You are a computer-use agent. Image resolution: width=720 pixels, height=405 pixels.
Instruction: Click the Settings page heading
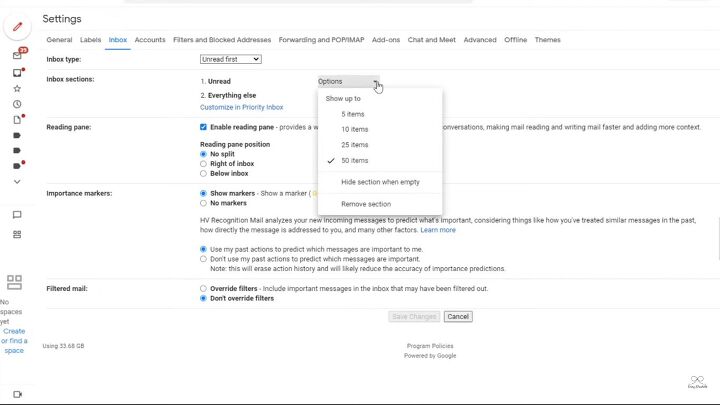coord(62,19)
